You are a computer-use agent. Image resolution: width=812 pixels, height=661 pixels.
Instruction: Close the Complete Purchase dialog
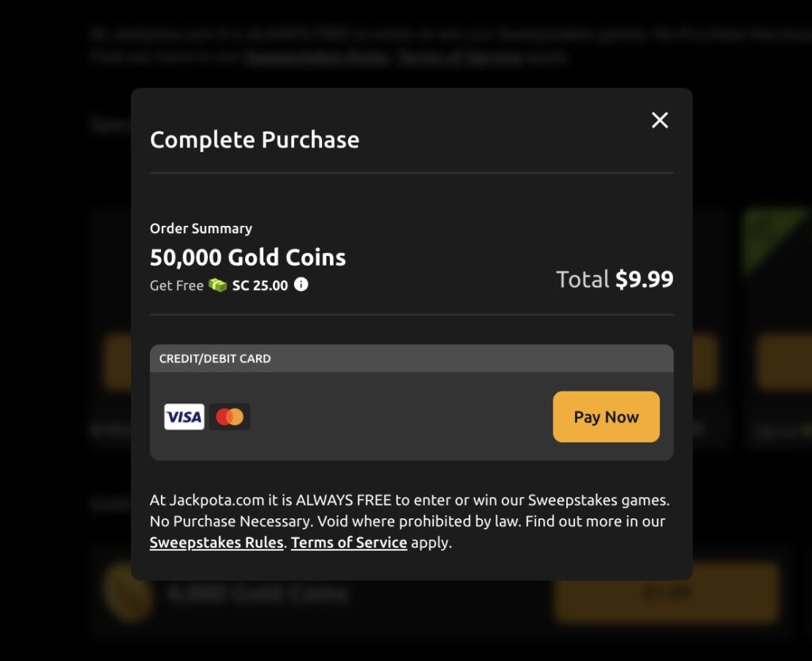[x=660, y=120]
